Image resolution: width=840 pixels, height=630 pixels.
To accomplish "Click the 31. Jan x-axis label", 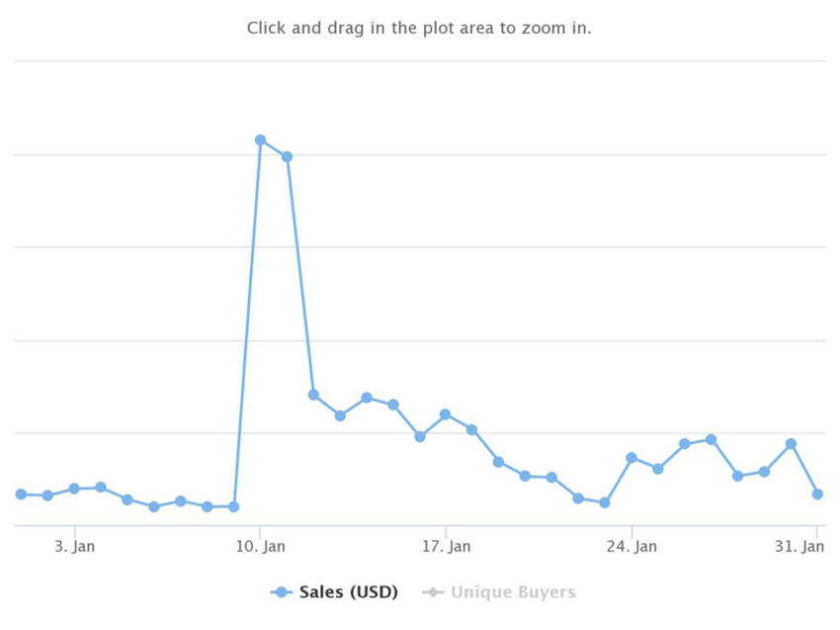I will 799,546.
